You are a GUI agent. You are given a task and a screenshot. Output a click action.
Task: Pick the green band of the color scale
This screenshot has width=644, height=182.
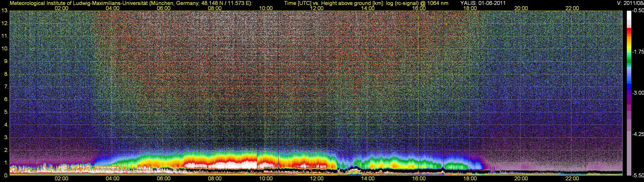tap(629, 60)
